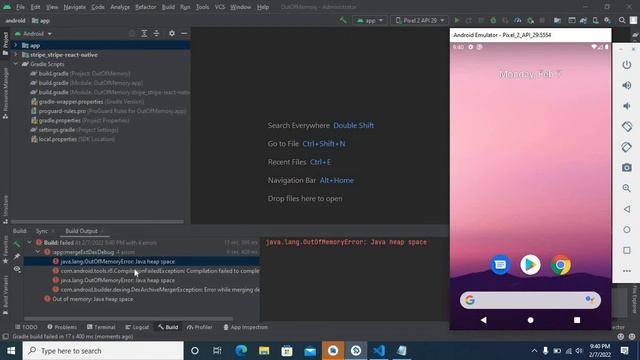Hide the Project tool window

coord(184,33)
